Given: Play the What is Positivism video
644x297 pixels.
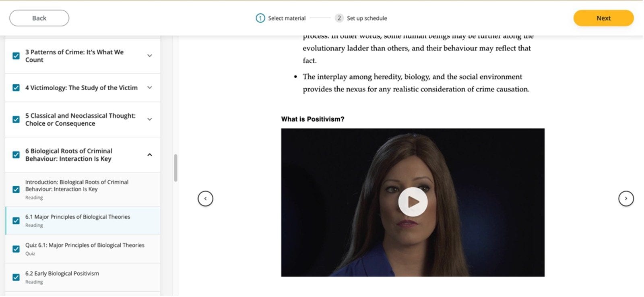Looking at the screenshot, I should pos(413,202).
